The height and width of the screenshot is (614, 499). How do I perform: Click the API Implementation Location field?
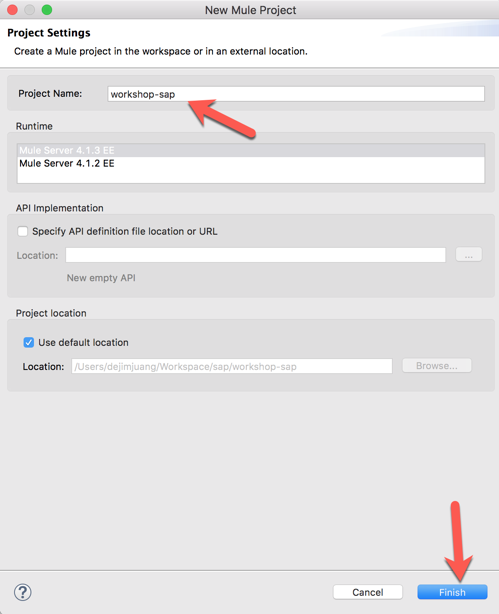coord(255,255)
